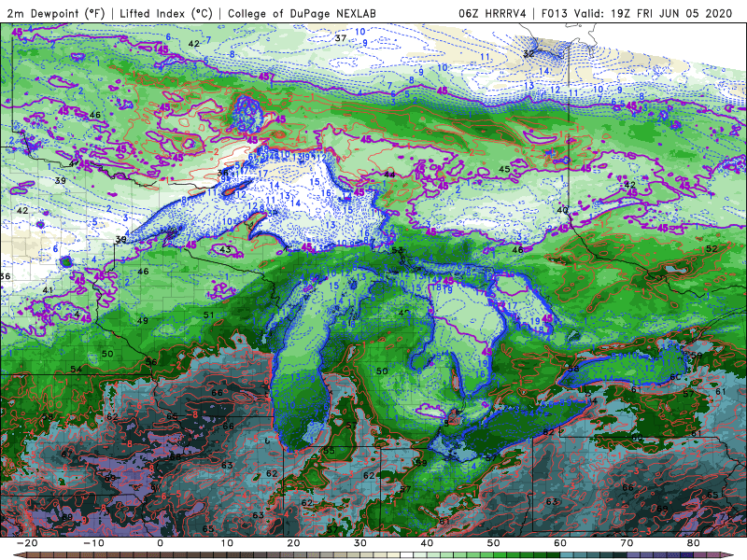Click the black dewpoint value 52 near the right edge

(x=712, y=248)
